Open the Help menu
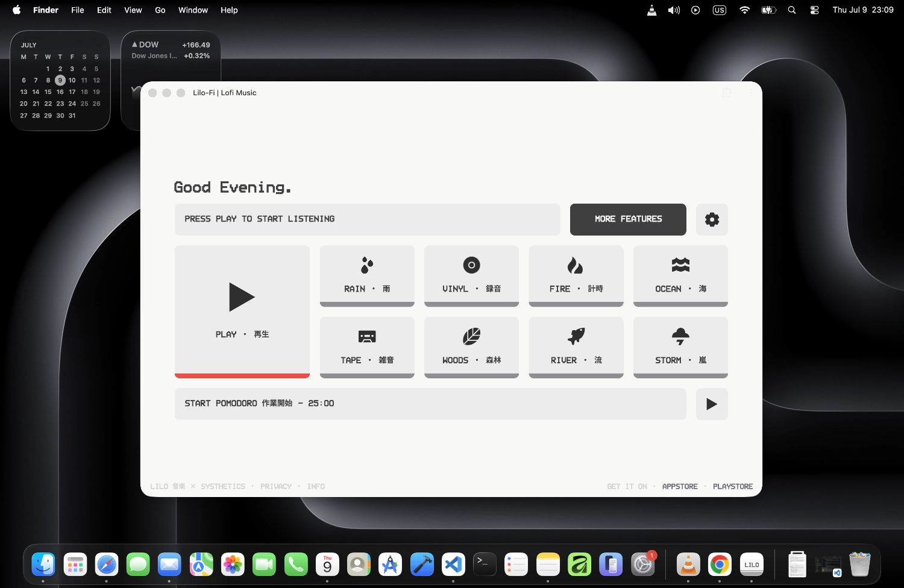904x588 pixels. click(x=229, y=10)
